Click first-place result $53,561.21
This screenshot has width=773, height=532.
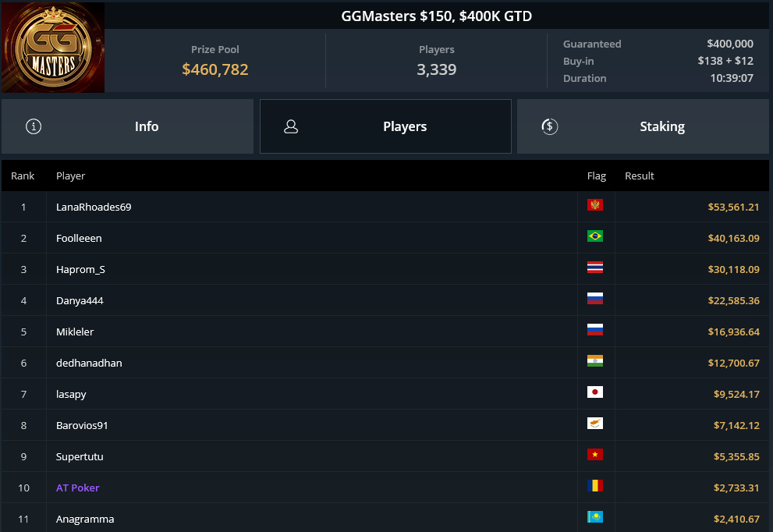(x=733, y=207)
